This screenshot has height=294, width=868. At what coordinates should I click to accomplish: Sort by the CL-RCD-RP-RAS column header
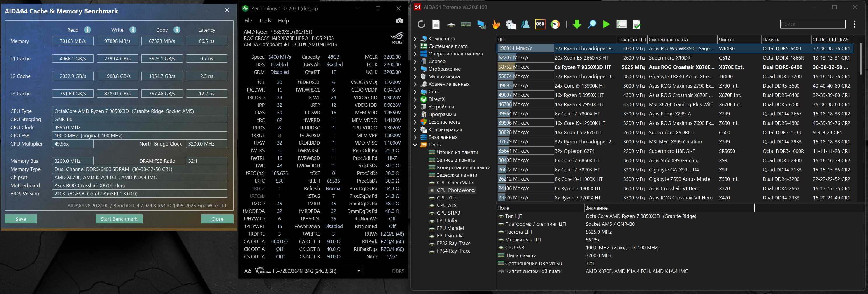pos(832,40)
